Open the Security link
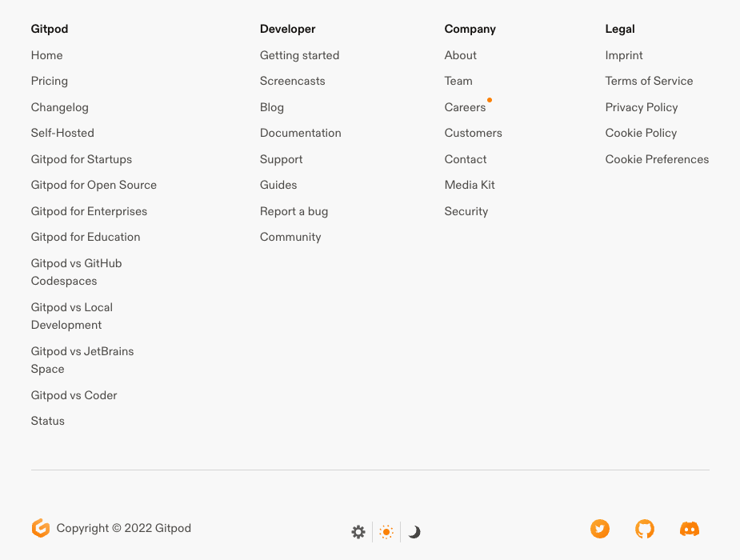Viewport: 740px width, 560px height. [x=466, y=211]
